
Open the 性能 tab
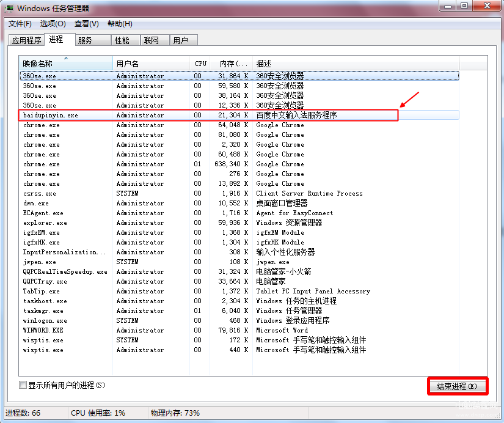(126, 40)
